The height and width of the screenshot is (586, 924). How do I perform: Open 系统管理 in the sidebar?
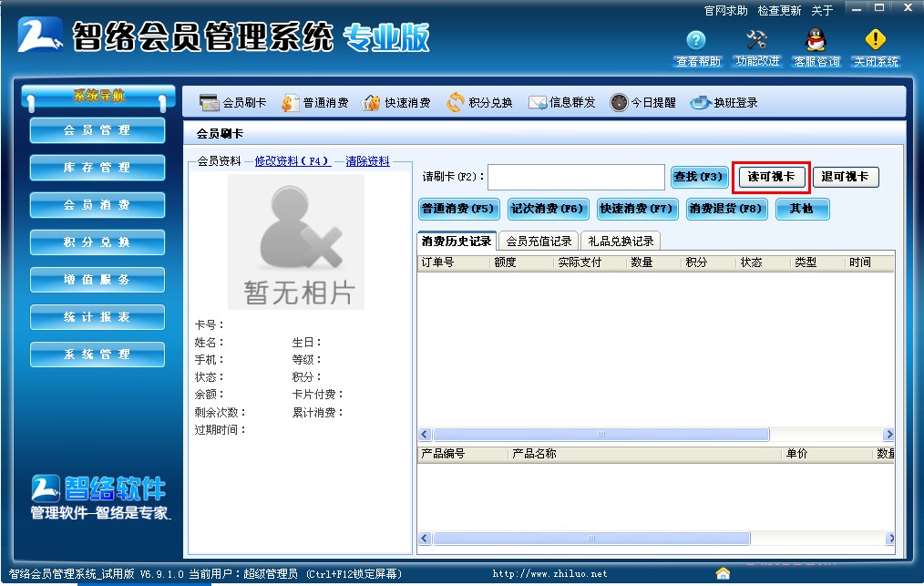(x=98, y=355)
